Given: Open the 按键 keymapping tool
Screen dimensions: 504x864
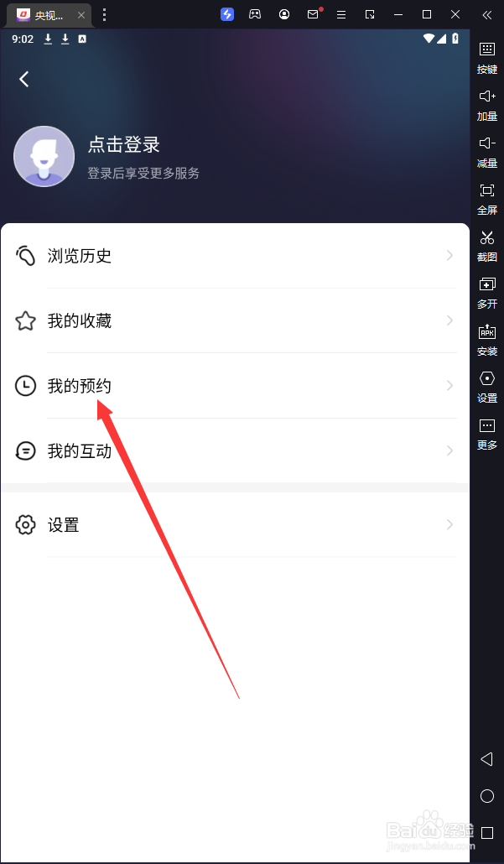Looking at the screenshot, I should (x=487, y=58).
